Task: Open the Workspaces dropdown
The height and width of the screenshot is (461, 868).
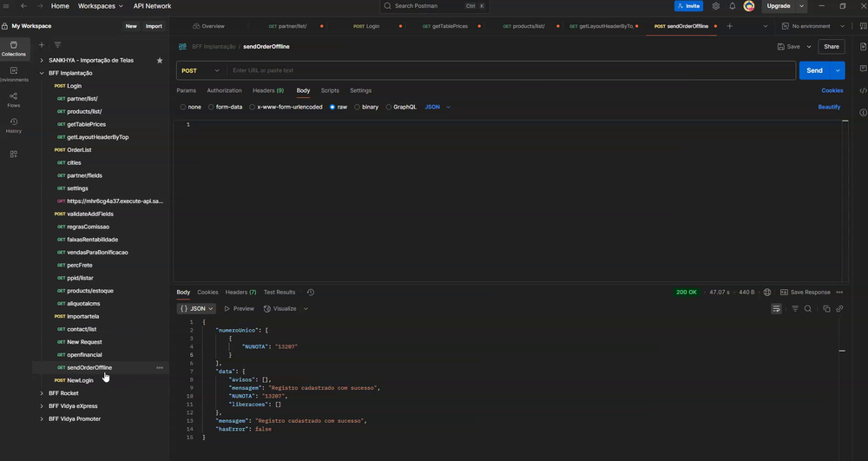Action: pos(100,6)
